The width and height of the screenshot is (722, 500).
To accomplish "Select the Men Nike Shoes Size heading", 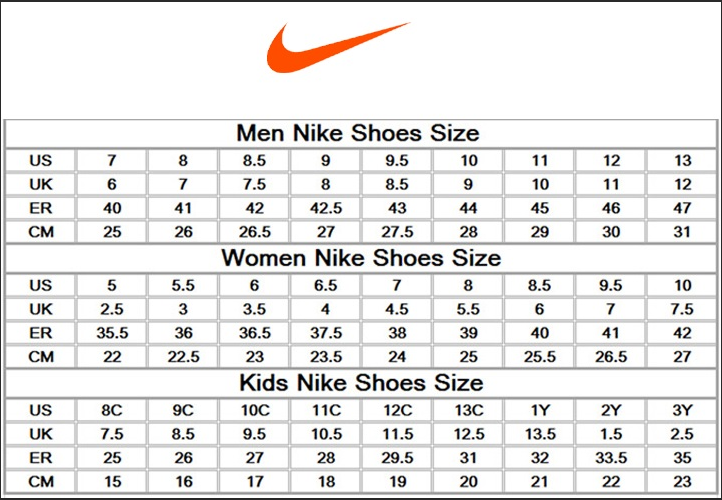I will 358,133.
